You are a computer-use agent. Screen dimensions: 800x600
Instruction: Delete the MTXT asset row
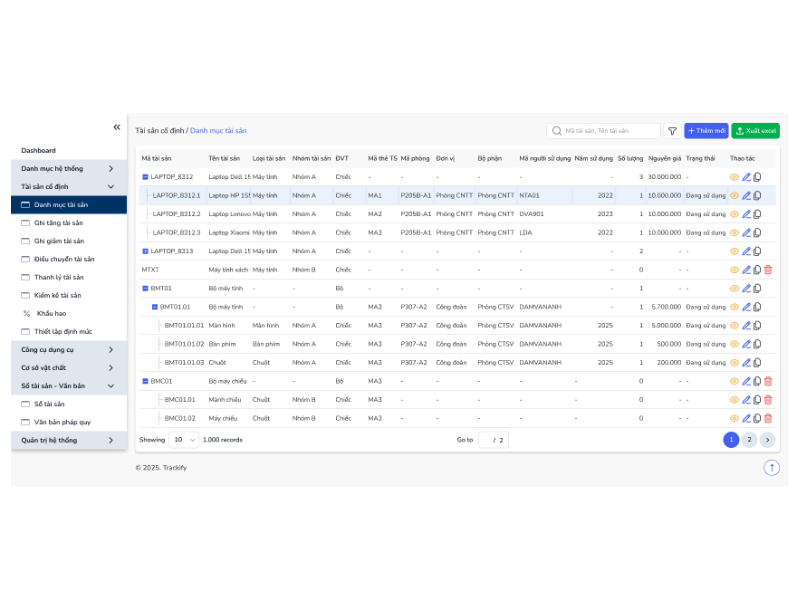tap(768, 270)
